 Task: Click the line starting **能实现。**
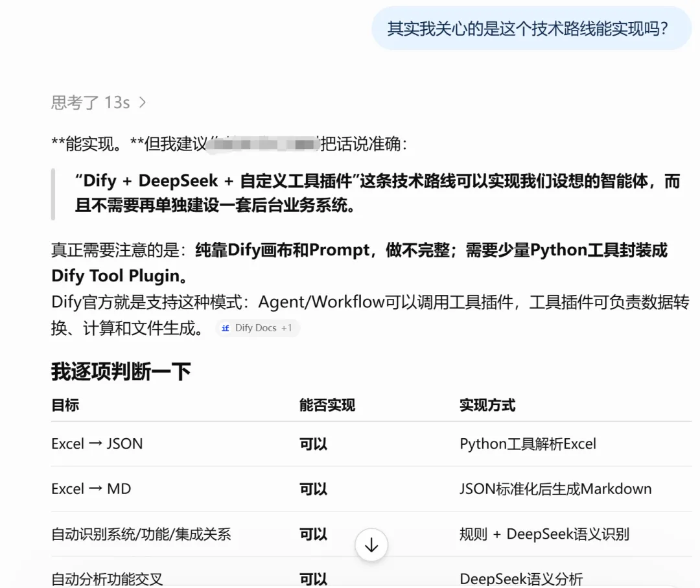tap(229, 144)
